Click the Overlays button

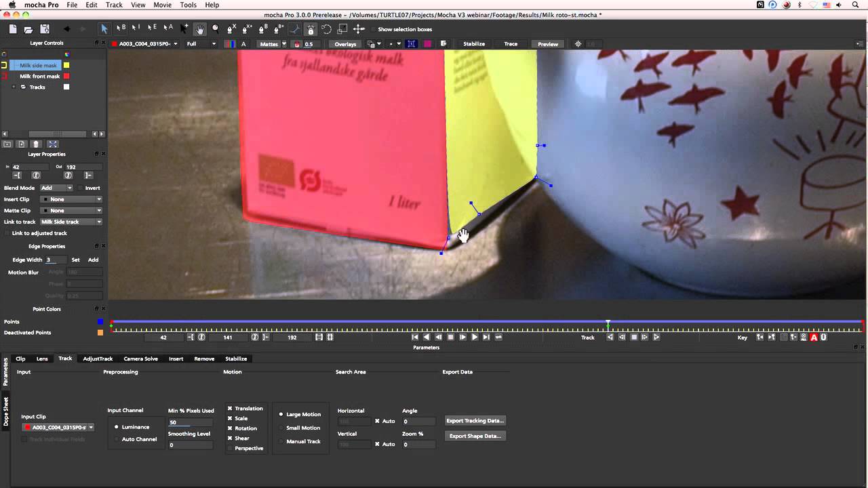[345, 44]
